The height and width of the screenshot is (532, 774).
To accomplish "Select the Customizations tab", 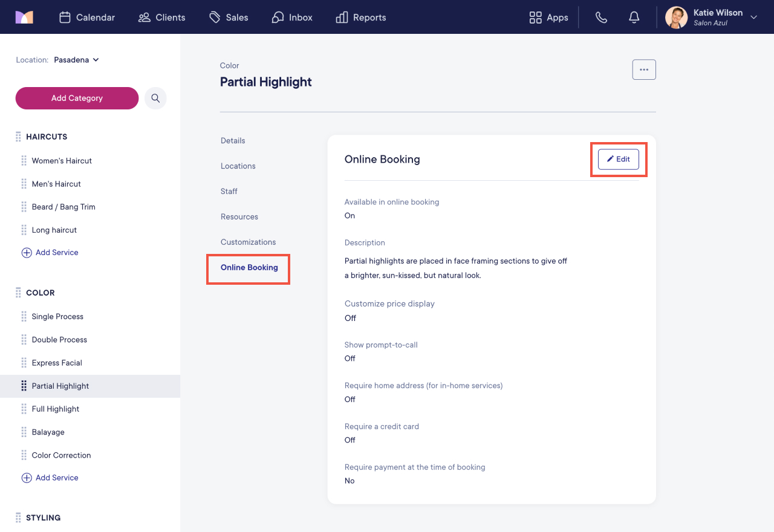I will pos(248,242).
